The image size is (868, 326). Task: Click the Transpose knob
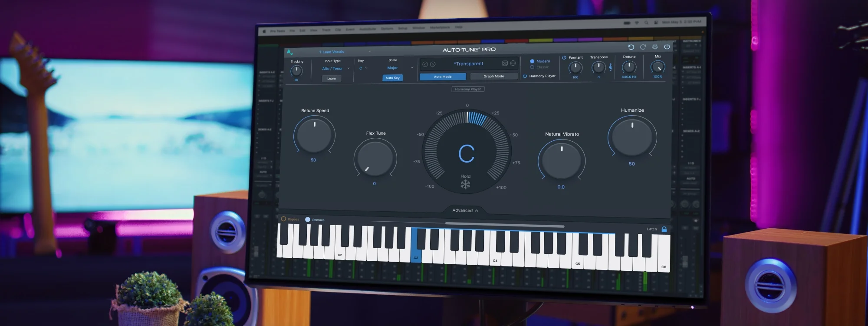(x=598, y=67)
